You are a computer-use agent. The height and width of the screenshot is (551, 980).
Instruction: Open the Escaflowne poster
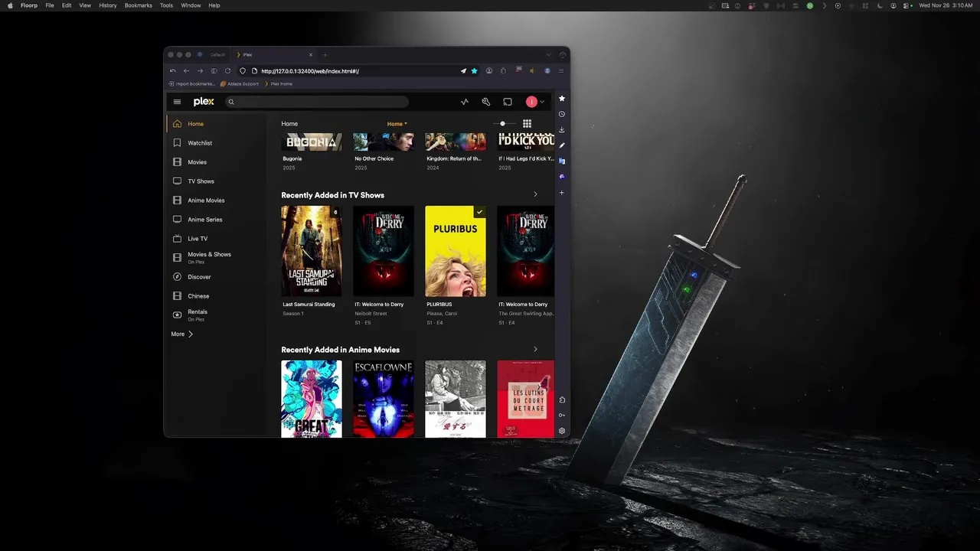click(384, 399)
